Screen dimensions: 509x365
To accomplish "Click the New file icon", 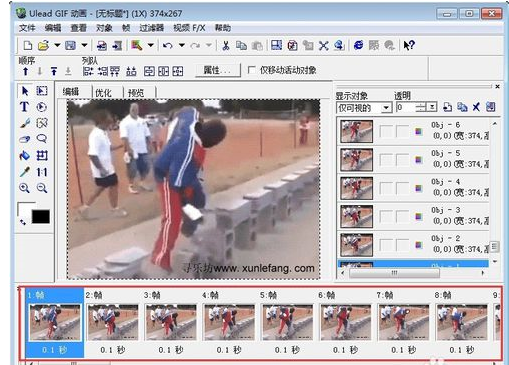I will (x=28, y=45).
